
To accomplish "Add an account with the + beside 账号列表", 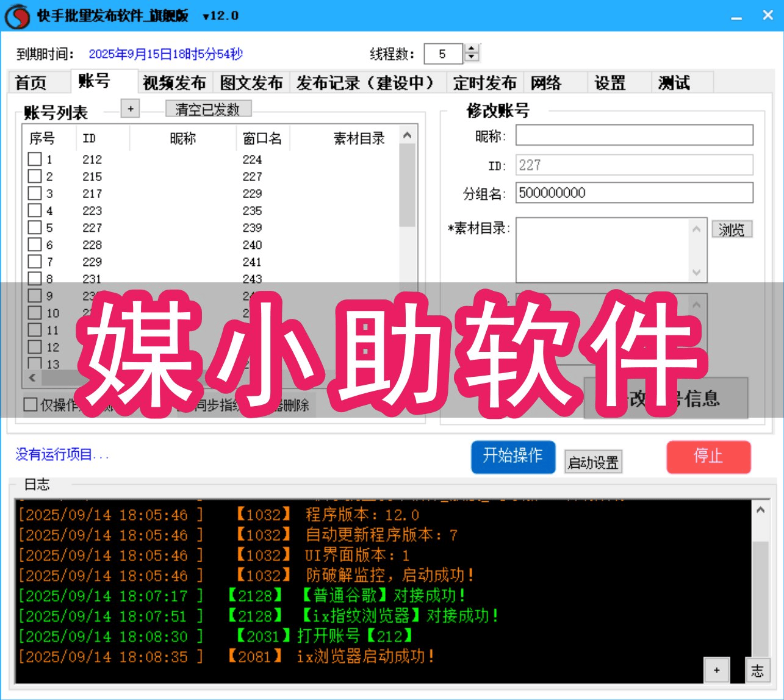I will tap(130, 109).
